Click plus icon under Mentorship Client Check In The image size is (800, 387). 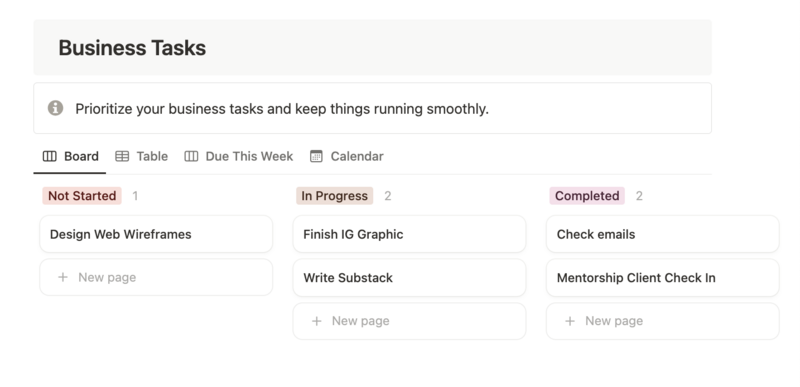pos(570,321)
